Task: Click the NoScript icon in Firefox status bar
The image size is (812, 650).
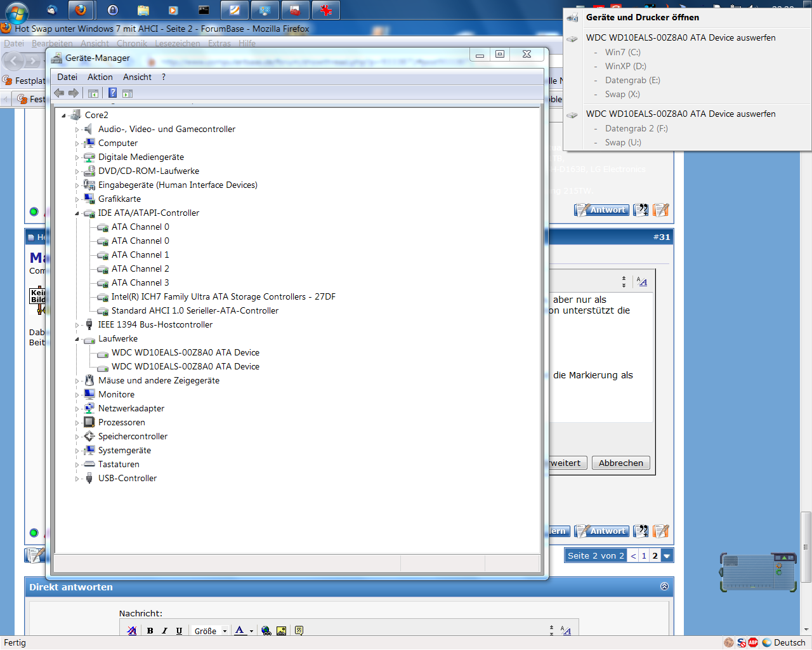Action: [x=741, y=642]
